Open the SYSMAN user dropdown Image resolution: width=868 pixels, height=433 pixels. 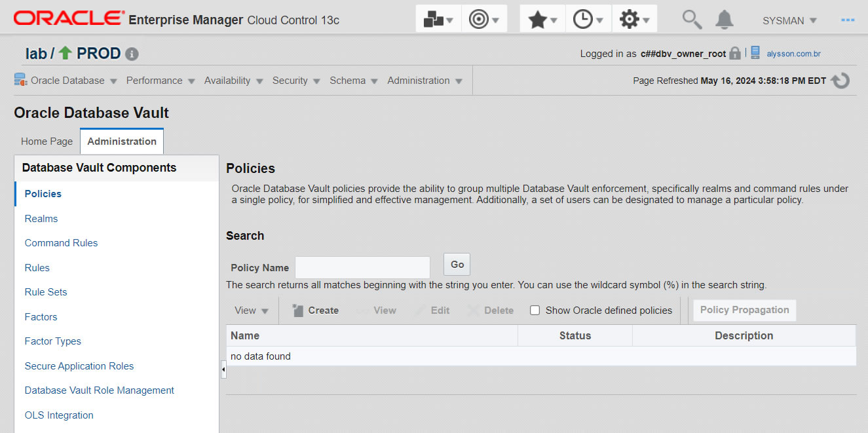789,20
